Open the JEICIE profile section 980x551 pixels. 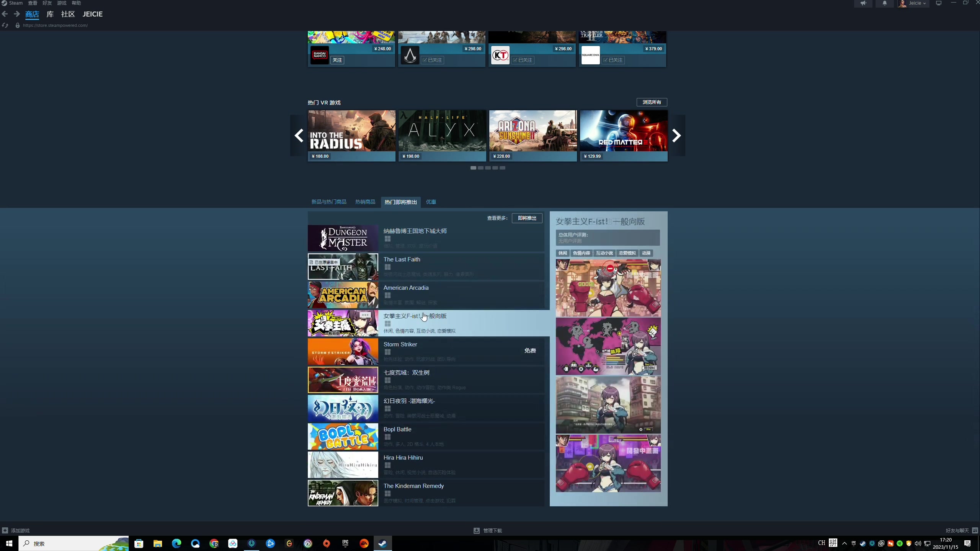point(93,14)
